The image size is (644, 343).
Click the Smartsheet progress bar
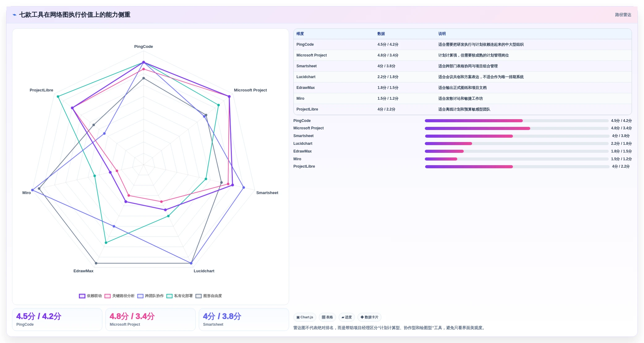click(x=517, y=136)
